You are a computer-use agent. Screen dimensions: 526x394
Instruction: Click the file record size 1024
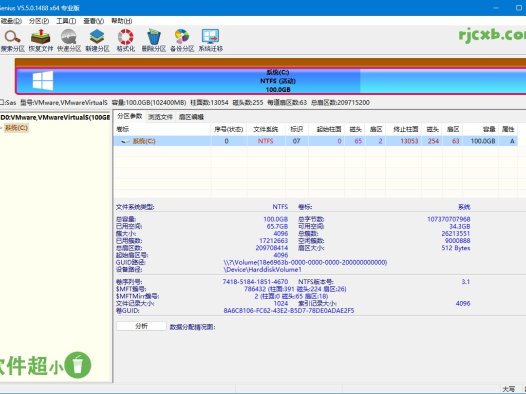click(x=281, y=303)
